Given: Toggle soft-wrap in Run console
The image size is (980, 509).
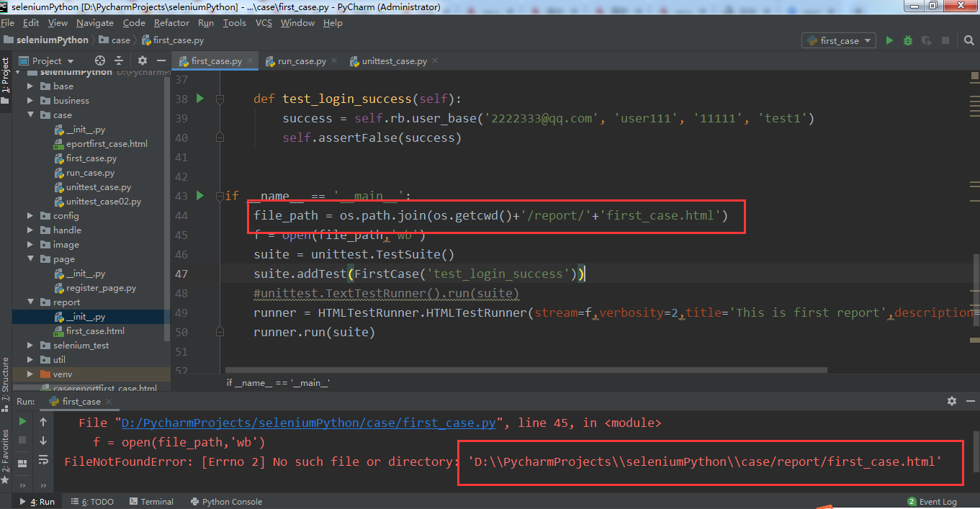Looking at the screenshot, I should pyautogui.click(x=43, y=459).
